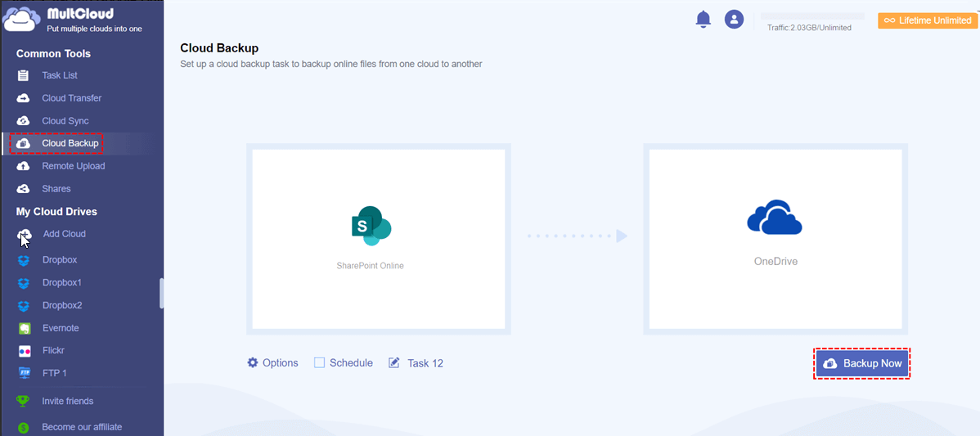This screenshot has width=980, height=436.
Task: Click the Traffic 2.03GB/Unlimited text
Action: (809, 28)
